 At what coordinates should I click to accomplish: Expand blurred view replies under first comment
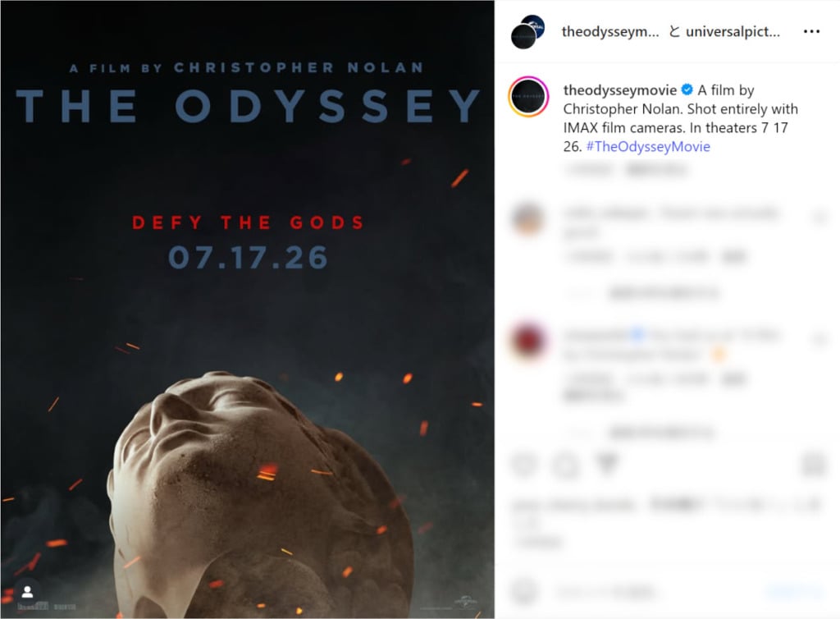(664, 293)
